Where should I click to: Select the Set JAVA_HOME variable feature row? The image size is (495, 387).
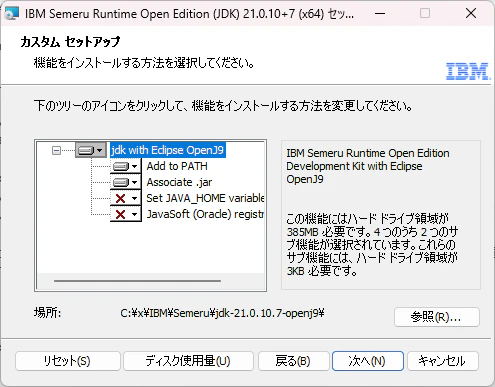pos(205,198)
